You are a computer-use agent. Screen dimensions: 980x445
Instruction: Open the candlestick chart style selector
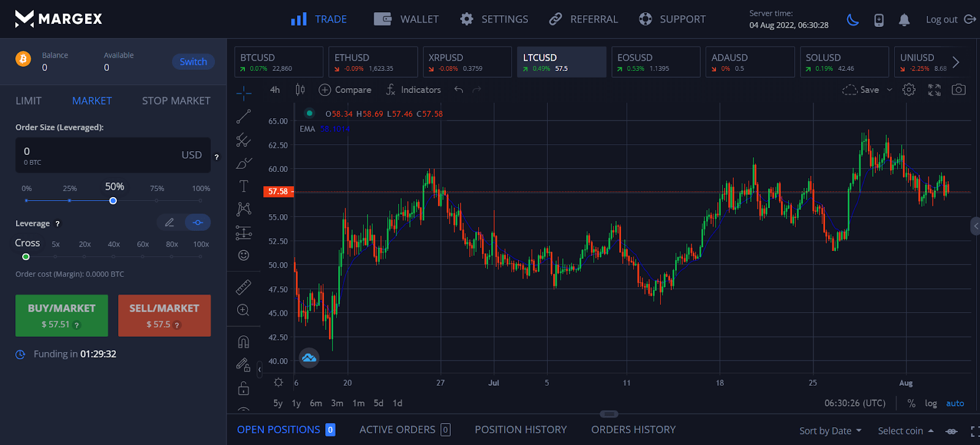[300, 90]
